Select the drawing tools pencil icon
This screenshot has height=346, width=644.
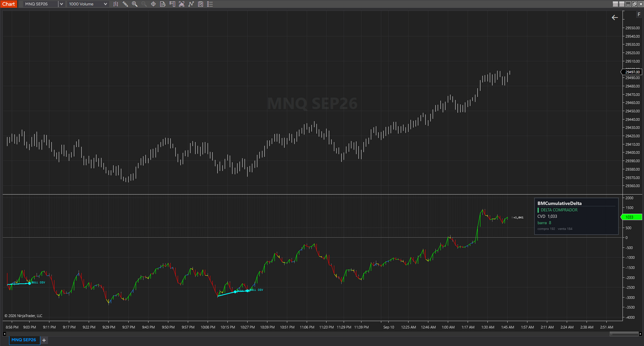click(x=125, y=4)
